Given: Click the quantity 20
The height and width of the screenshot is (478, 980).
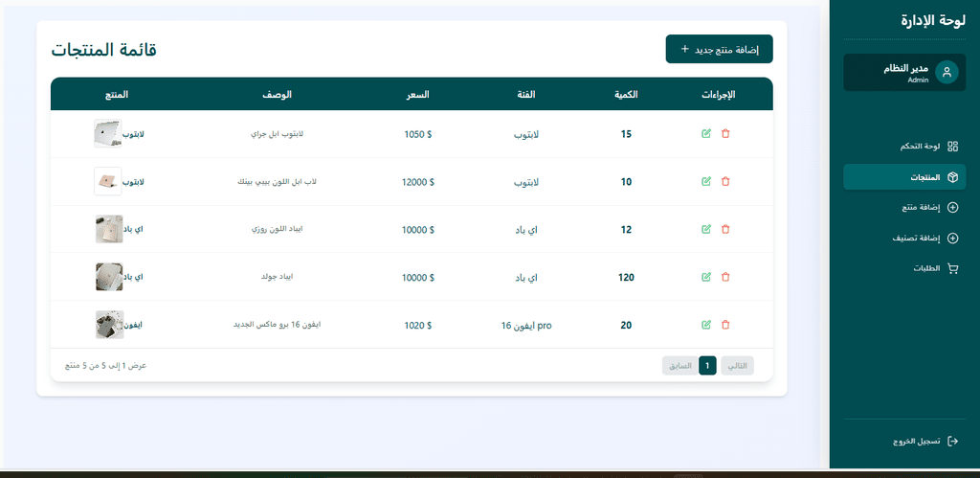Looking at the screenshot, I should tap(626, 325).
